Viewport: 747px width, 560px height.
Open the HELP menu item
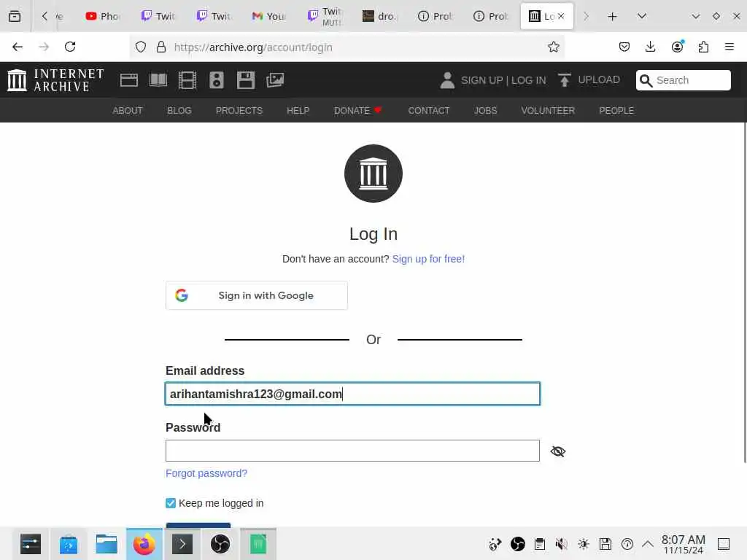point(298,111)
